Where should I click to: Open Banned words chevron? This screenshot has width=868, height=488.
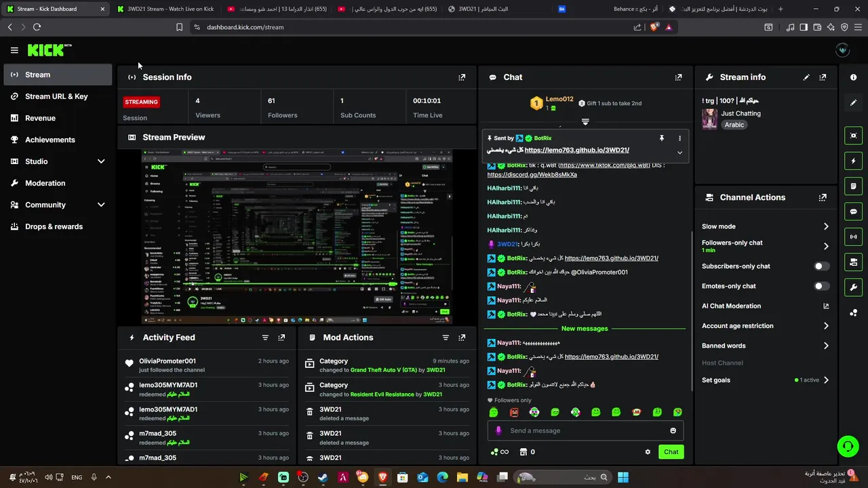(x=826, y=346)
